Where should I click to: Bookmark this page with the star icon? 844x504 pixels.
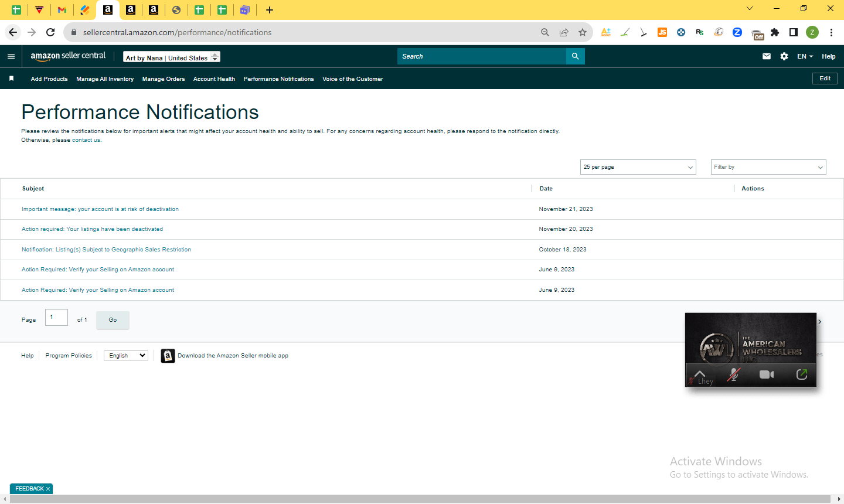click(583, 32)
